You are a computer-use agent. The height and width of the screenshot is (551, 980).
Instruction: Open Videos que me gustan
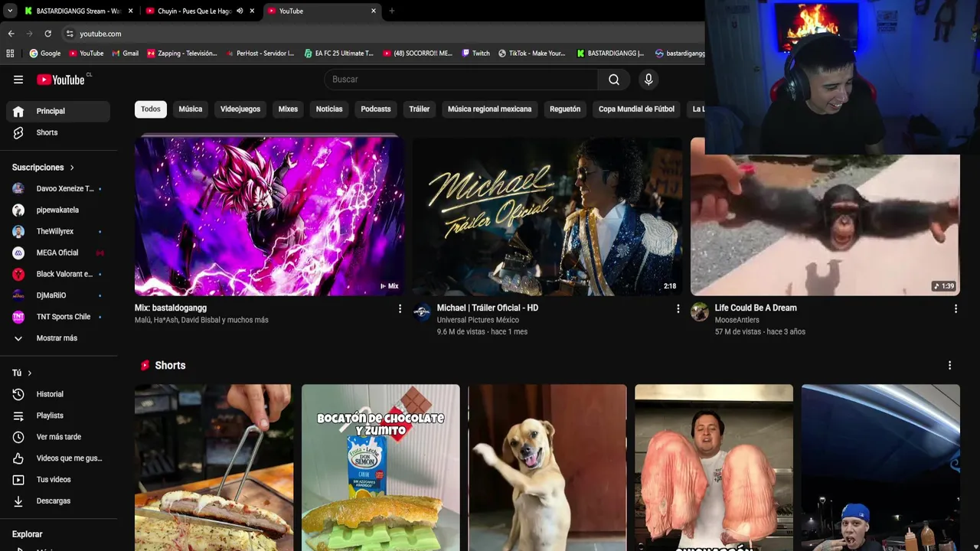point(58,458)
